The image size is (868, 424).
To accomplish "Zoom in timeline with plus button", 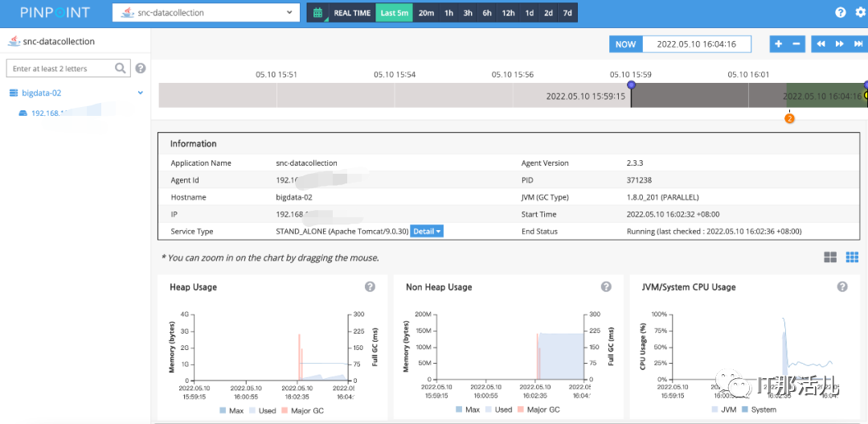I will (778, 44).
